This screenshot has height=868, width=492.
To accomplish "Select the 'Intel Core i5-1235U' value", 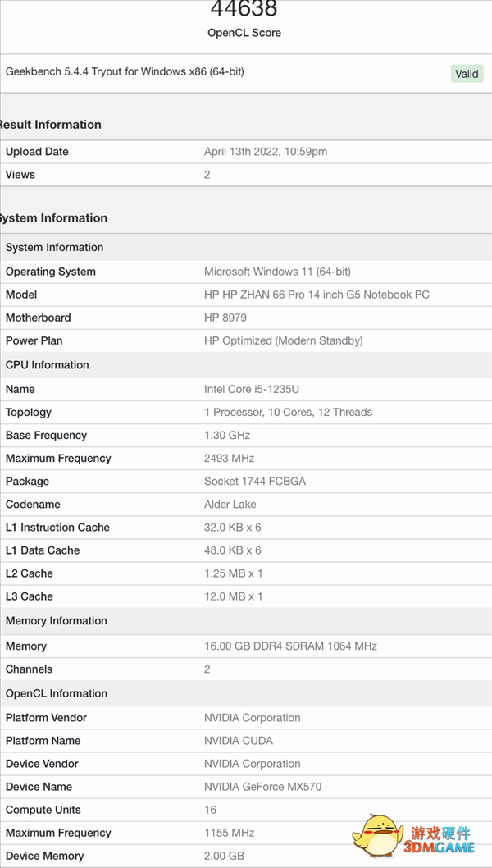I will tap(252, 389).
